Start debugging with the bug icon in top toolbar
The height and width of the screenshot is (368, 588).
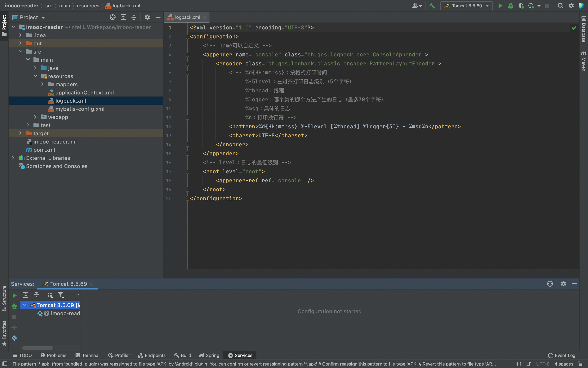(510, 6)
